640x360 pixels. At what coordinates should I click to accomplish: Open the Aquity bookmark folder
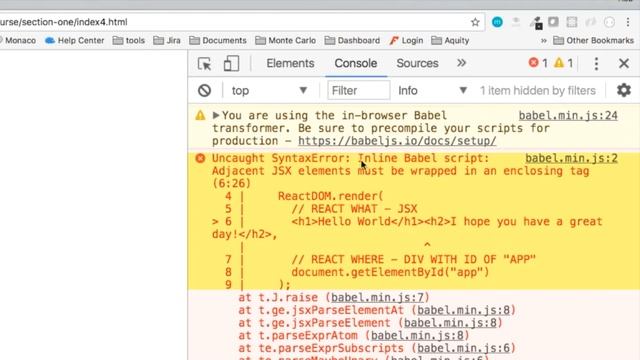450,40
